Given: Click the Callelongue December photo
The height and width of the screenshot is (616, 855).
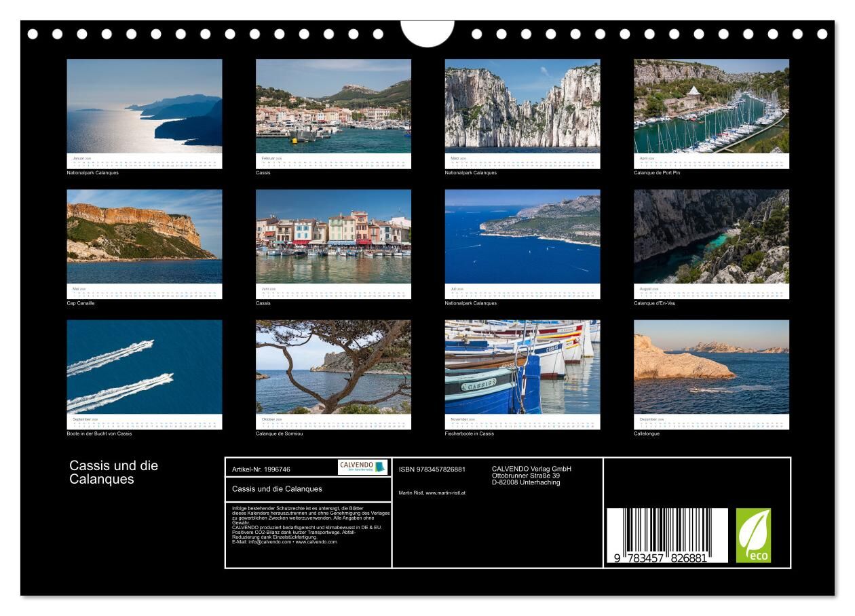Looking at the screenshot, I should click(x=711, y=367).
